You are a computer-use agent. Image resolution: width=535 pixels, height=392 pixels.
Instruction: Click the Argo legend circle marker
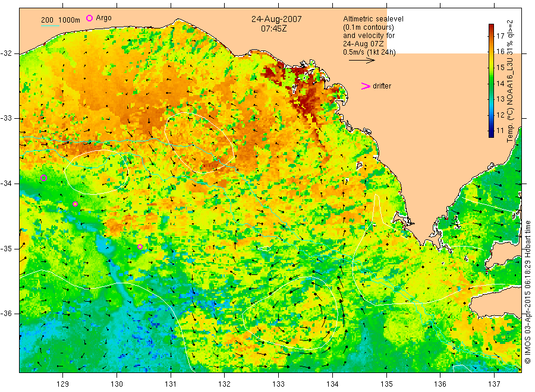pos(89,18)
